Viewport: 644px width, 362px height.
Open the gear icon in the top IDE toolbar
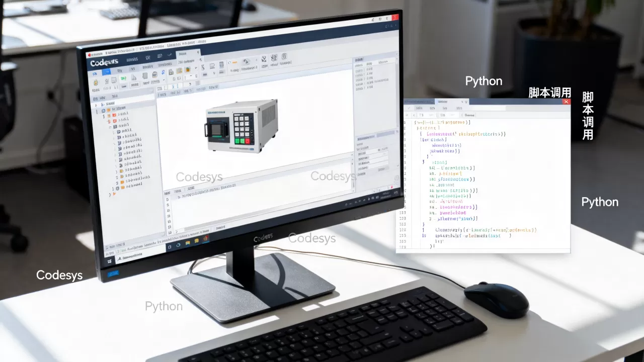tap(274, 57)
